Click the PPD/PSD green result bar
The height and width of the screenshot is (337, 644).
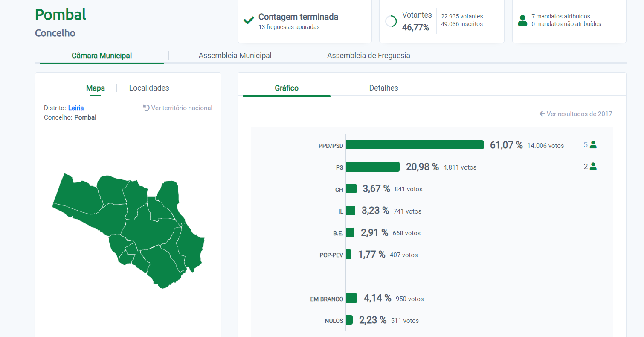(x=414, y=145)
